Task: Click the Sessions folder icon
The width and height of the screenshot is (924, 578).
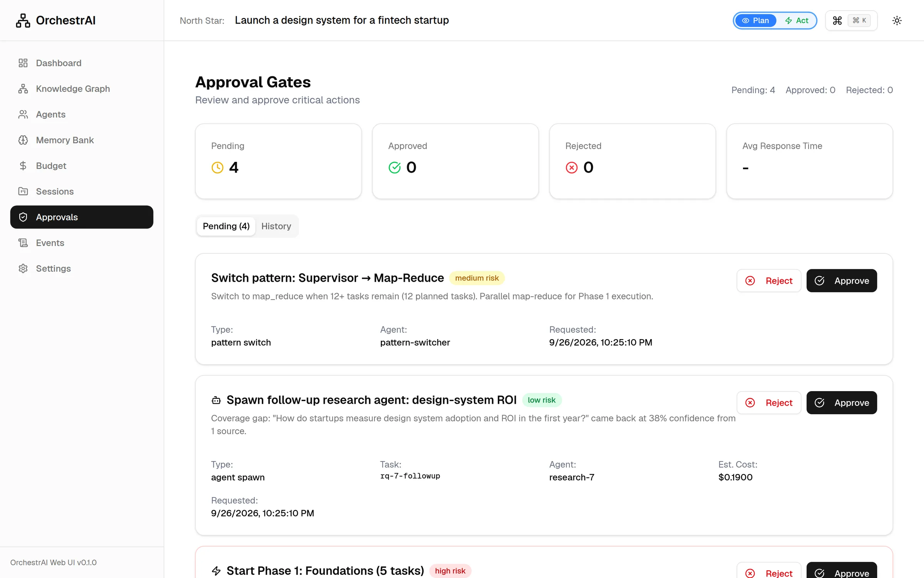Action: pos(23,192)
